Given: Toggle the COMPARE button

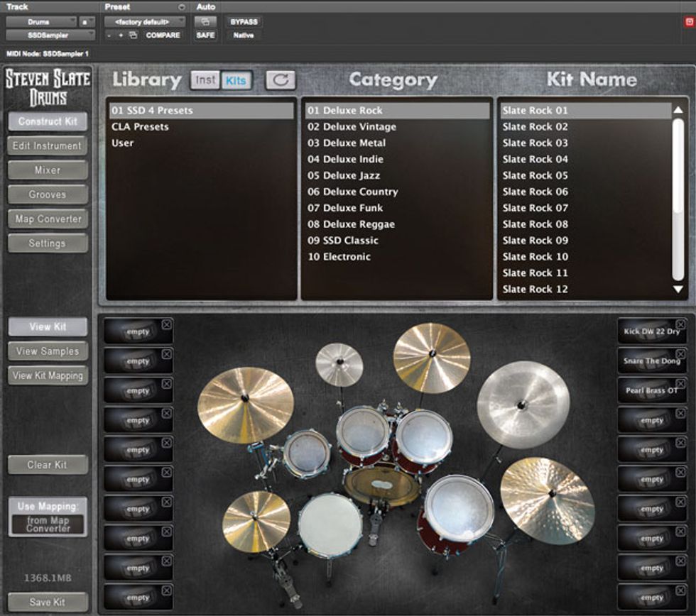Looking at the screenshot, I should tap(163, 35).
